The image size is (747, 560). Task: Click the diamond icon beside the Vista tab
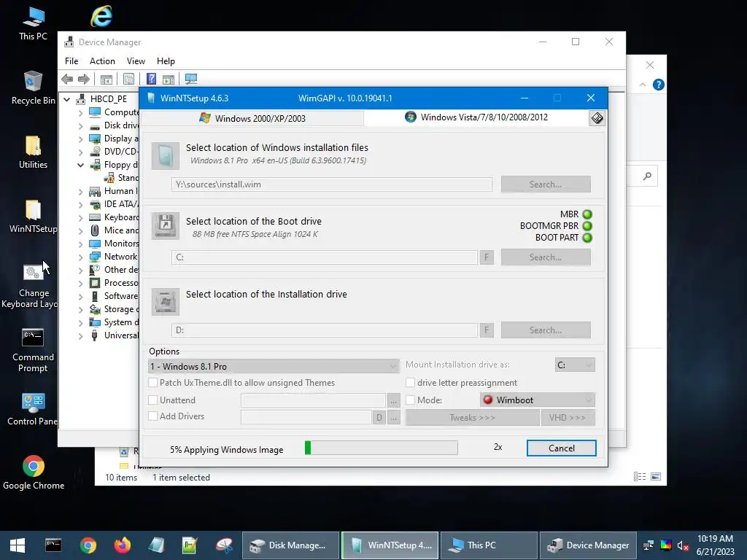(597, 117)
